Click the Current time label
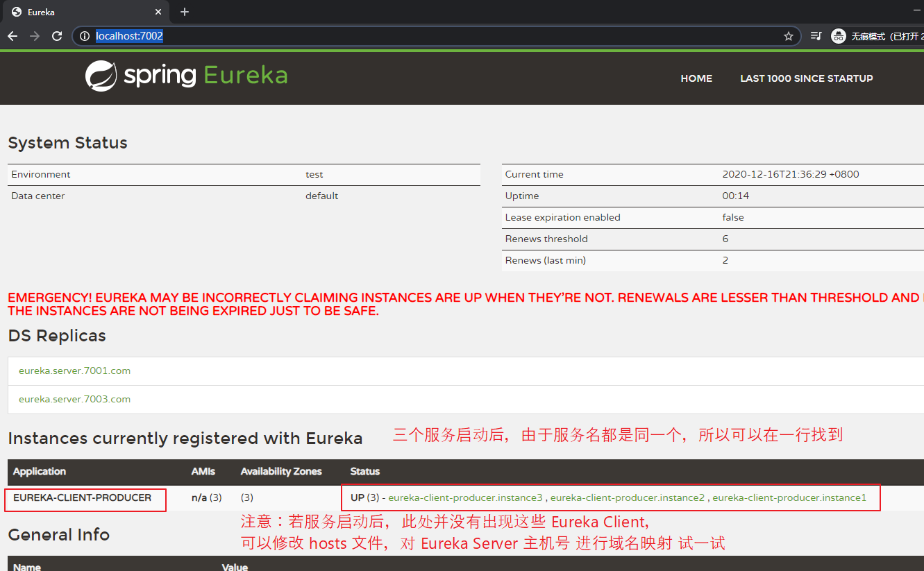This screenshot has height=571, width=924. pos(535,174)
